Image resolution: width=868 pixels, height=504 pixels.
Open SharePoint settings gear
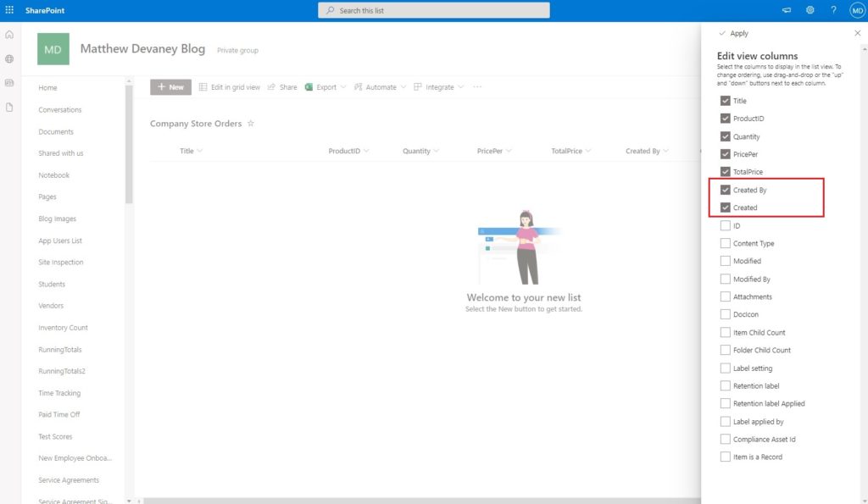[810, 9]
